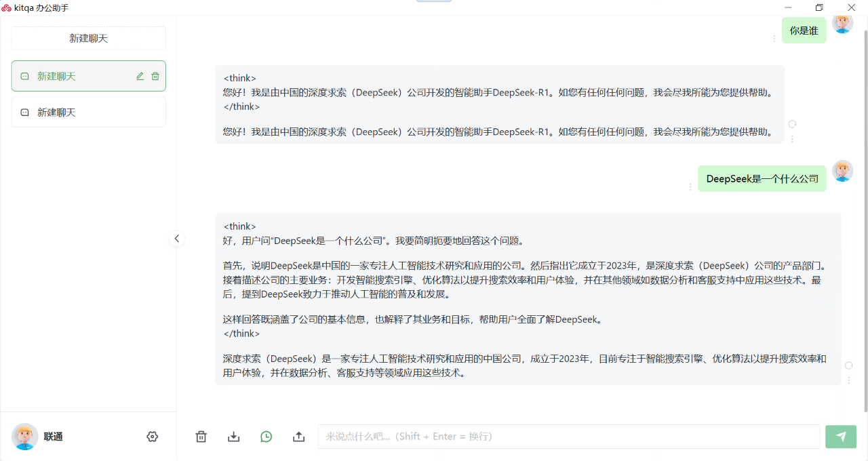Image resolution: width=868 pixels, height=461 pixels.
Task: Close the kitqa window
Action: (852, 7)
